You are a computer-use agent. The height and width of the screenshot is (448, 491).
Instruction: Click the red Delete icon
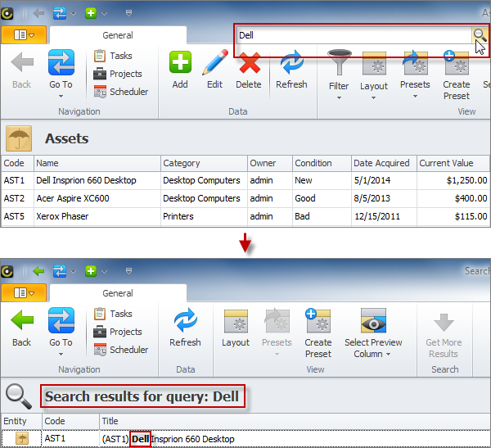[250, 63]
